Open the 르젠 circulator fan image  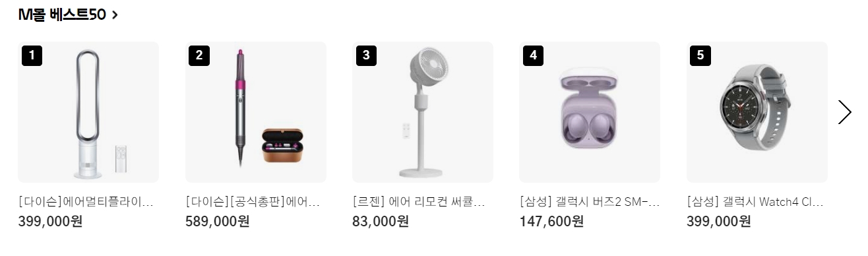(x=423, y=112)
